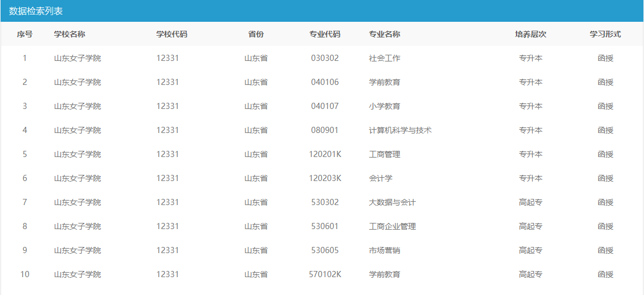Click the 会计学 major name
Viewport: 644px width, 295px height.
pos(381,178)
